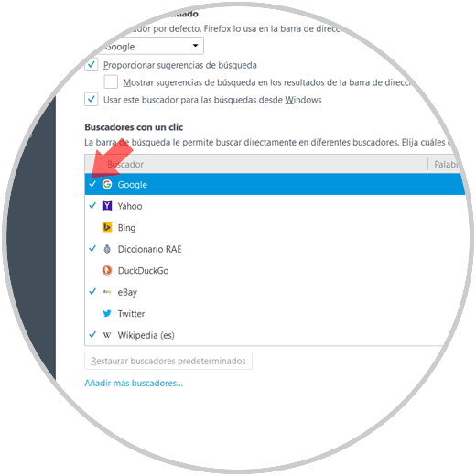Click the purple Yahoo icon
The image size is (476, 476).
(107, 206)
